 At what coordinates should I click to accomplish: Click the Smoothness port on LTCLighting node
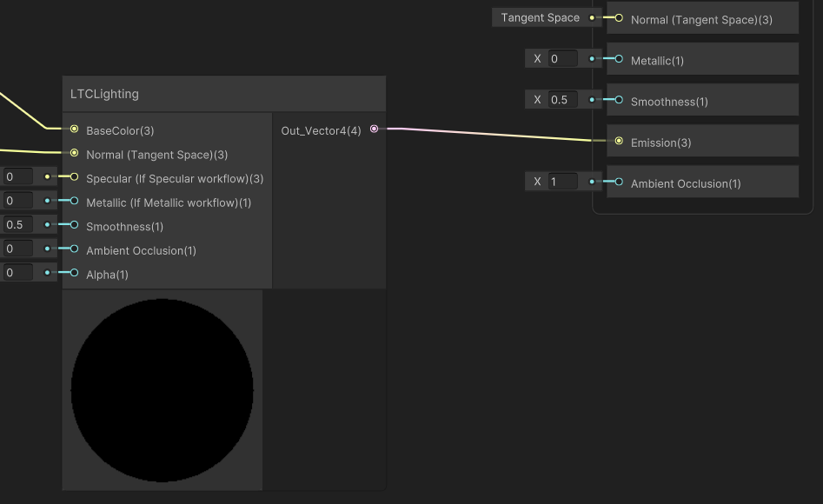click(x=75, y=225)
